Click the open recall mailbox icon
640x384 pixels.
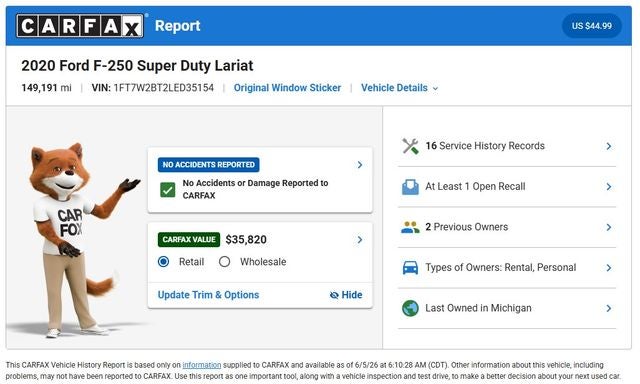pyautogui.click(x=410, y=187)
